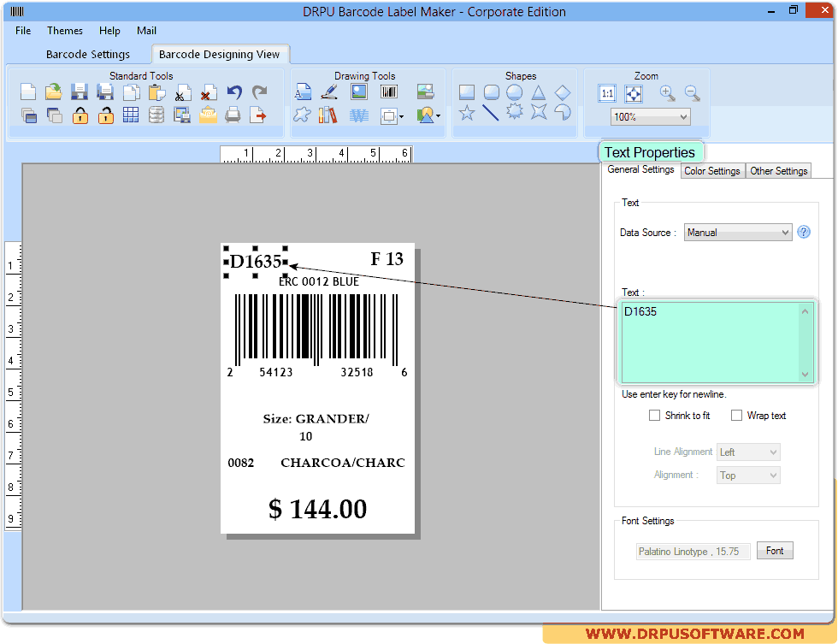Expand the label border tool dropdown arrow
The image size is (838, 644).
pos(402,116)
